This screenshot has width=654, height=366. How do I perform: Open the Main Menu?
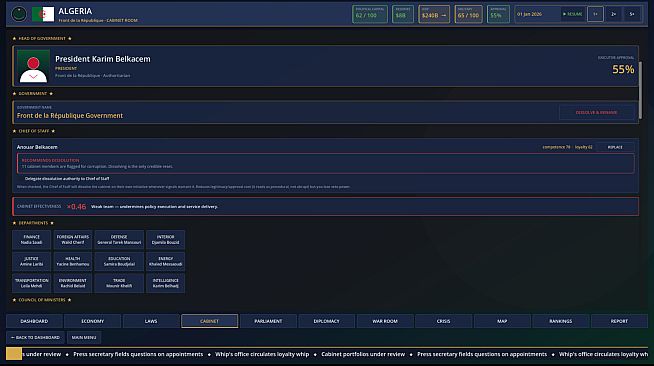[x=84, y=337]
